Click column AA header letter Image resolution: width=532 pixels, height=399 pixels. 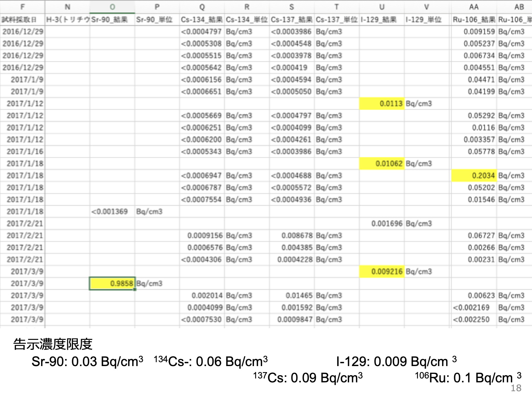[x=474, y=7]
